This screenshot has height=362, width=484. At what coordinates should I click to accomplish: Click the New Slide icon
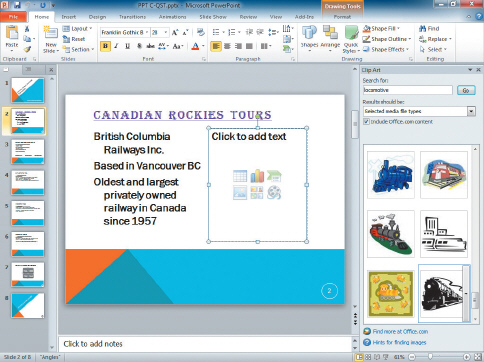click(x=51, y=33)
